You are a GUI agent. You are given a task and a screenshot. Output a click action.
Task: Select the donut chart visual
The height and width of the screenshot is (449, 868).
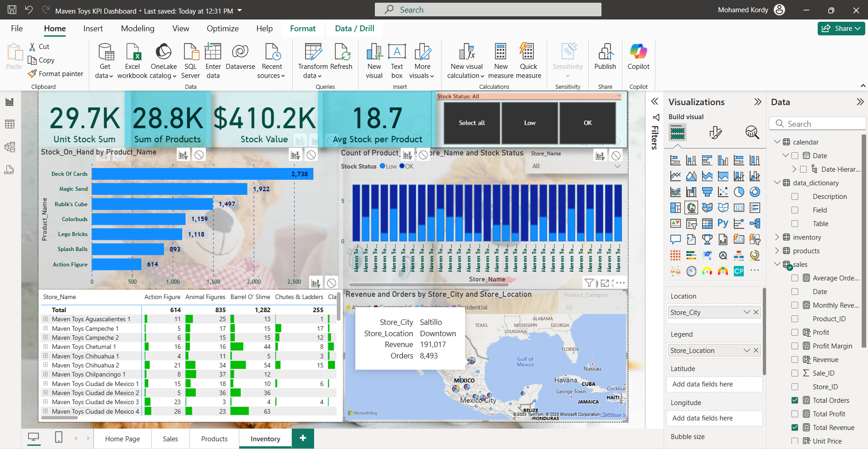point(755,192)
